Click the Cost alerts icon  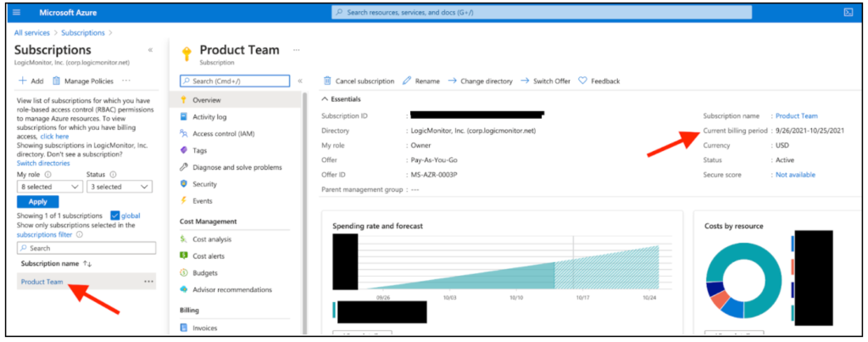click(184, 256)
